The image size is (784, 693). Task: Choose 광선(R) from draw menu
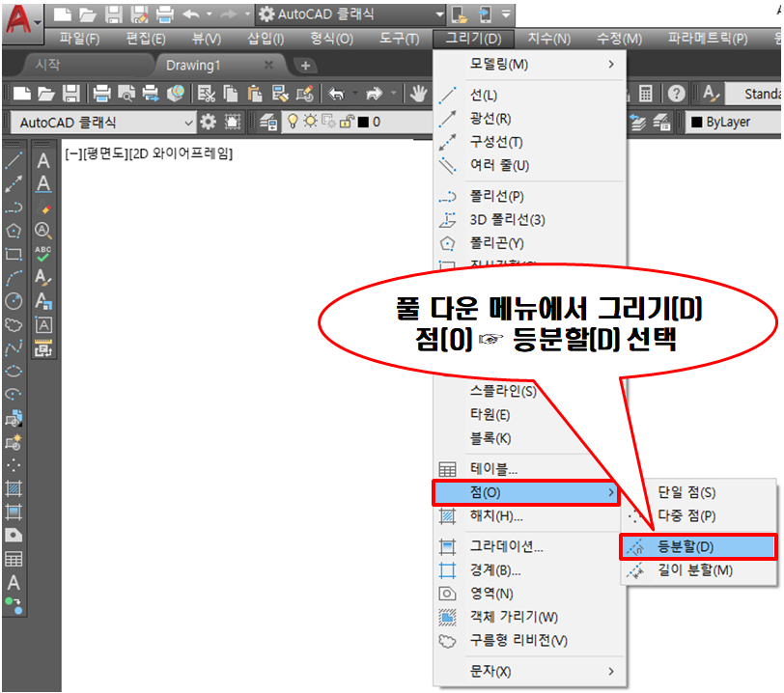529,119
